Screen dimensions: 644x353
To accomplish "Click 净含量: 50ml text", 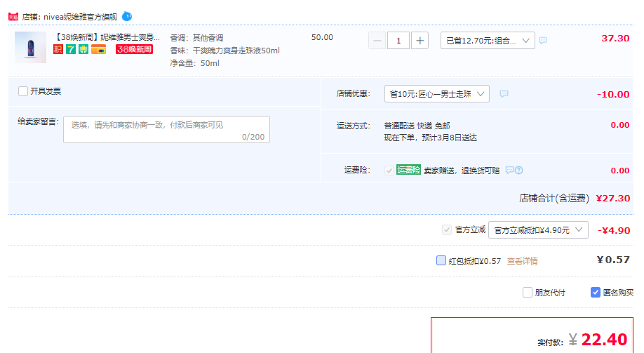I will click(195, 63).
